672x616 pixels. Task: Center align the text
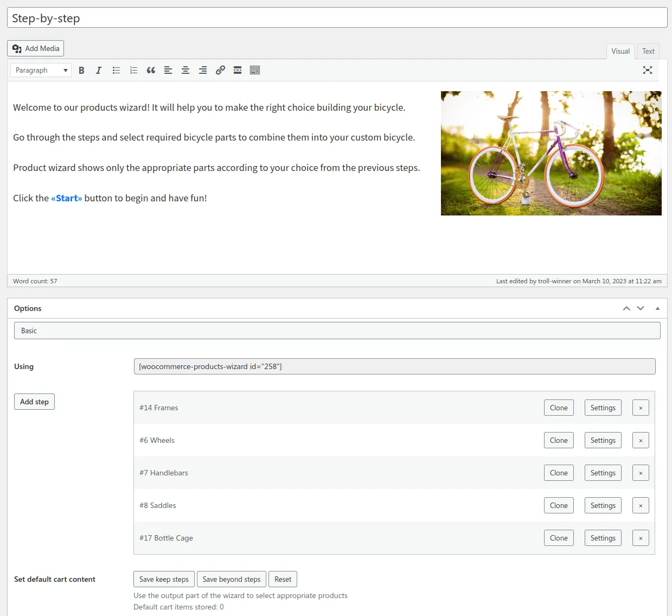pyautogui.click(x=185, y=70)
